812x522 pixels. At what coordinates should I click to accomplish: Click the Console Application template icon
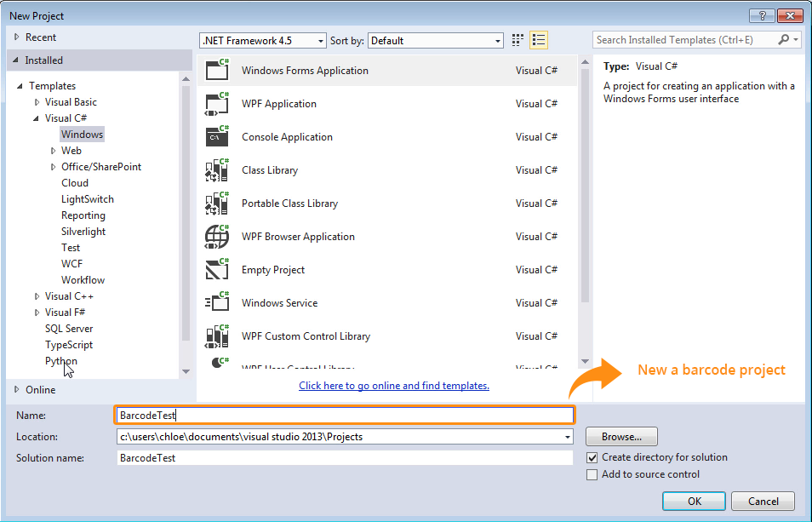pos(217,137)
